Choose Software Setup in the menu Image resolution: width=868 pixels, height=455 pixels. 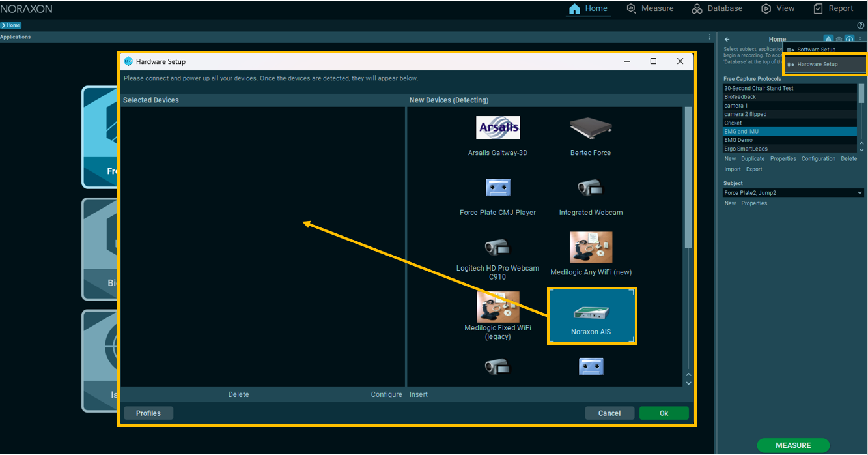(x=816, y=50)
